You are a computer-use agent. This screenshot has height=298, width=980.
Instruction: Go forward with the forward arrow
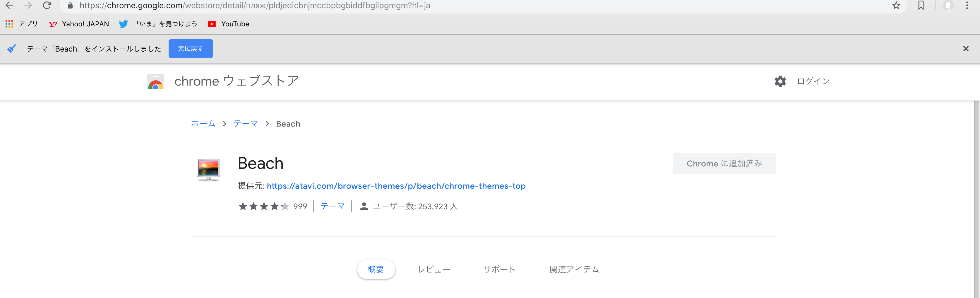tap(28, 5)
